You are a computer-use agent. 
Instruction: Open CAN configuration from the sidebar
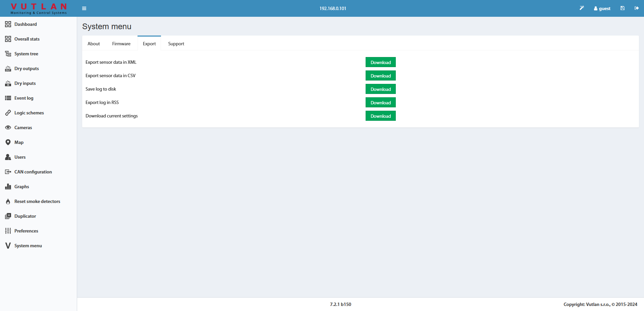(33, 172)
